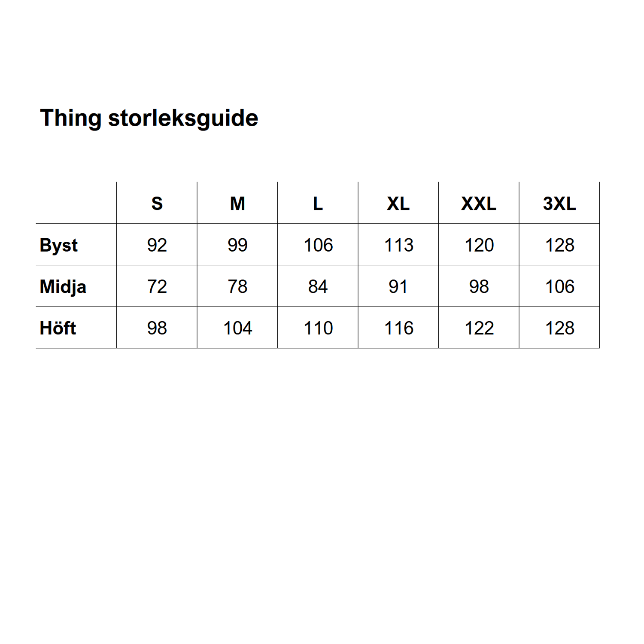This screenshot has height=644, width=644.
Task: Select the Midja row label
Action: tap(63, 286)
